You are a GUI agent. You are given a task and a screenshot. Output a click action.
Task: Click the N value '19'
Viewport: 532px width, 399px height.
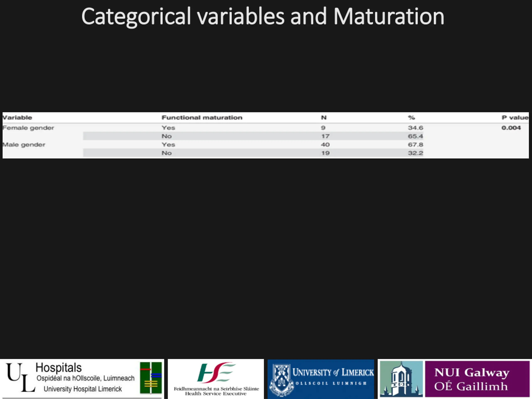click(325, 153)
